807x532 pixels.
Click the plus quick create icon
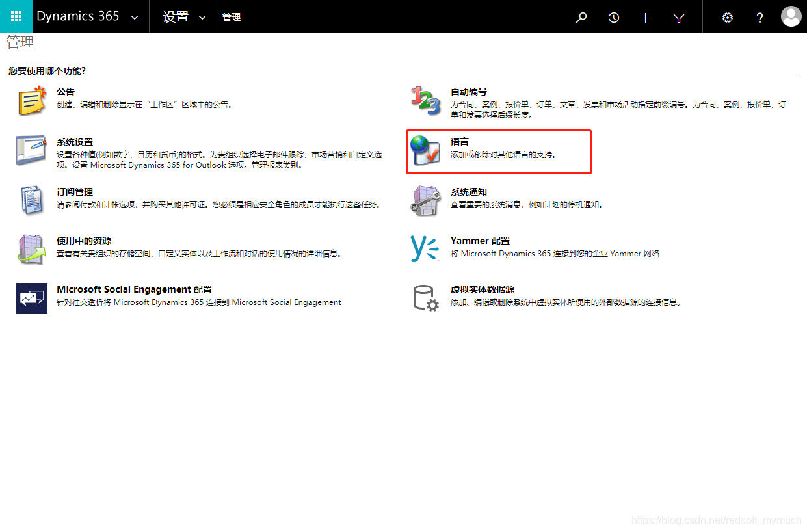tap(645, 18)
